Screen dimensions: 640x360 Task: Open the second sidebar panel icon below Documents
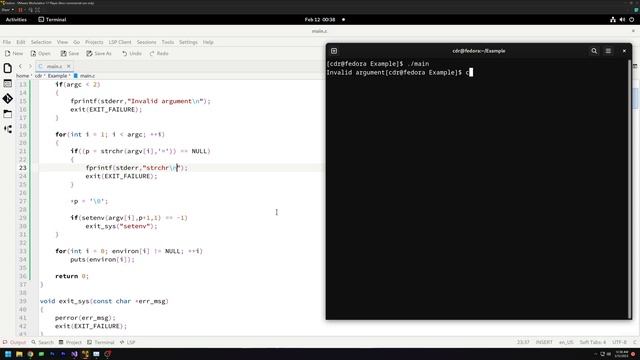click(8, 83)
